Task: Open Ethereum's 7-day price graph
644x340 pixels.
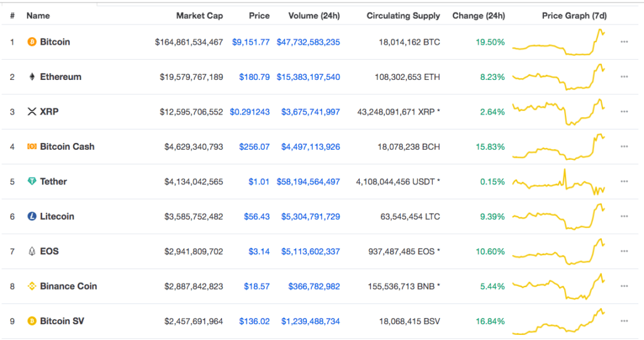Action: pyautogui.click(x=558, y=77)
